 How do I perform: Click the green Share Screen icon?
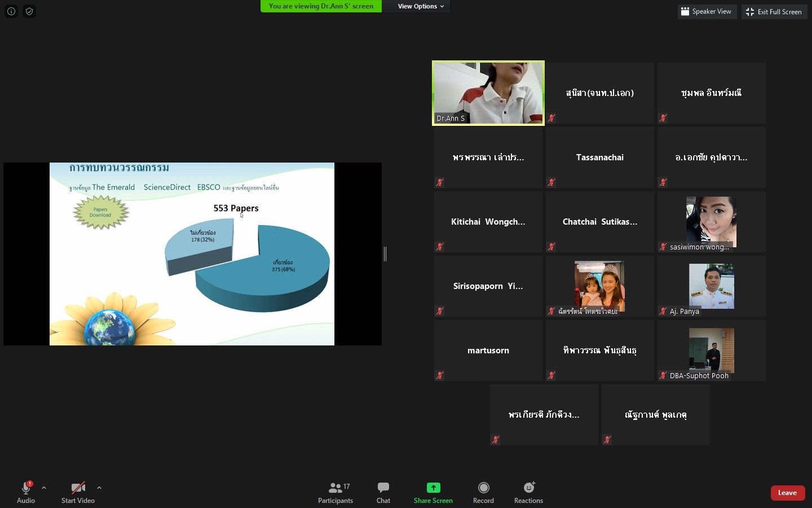(x=433, y=488)
